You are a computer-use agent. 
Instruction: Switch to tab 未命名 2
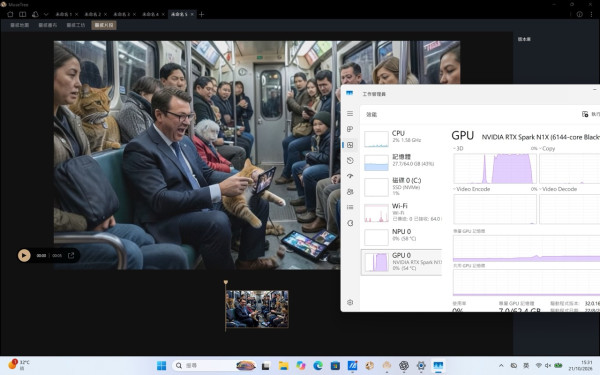coord(93,14)
